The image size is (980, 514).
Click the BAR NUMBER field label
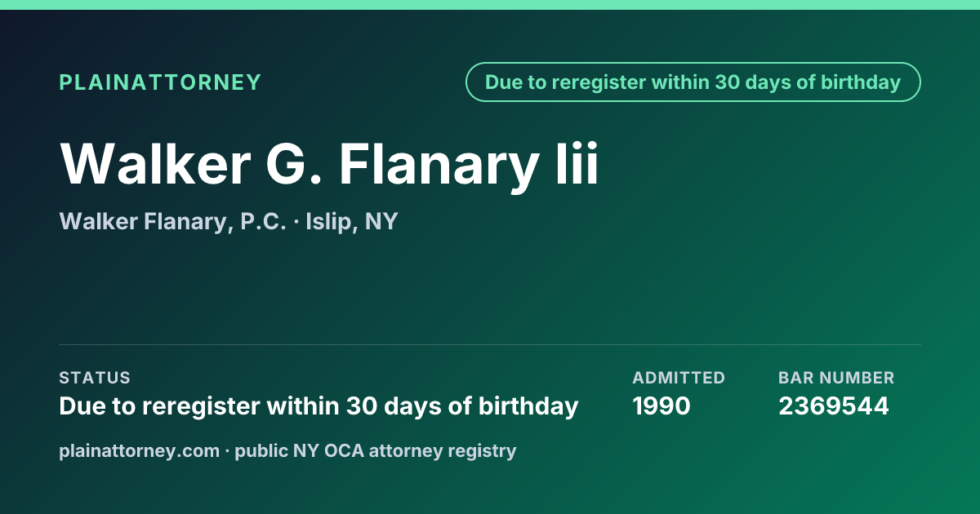836,378
